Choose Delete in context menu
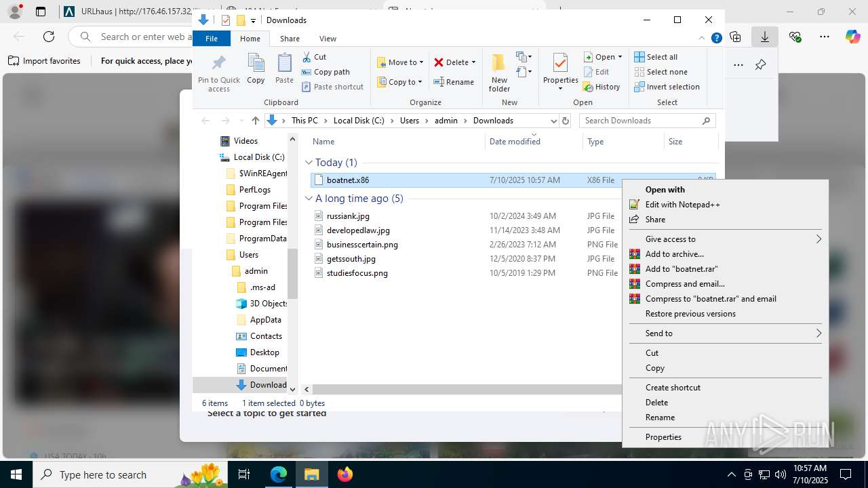 (725, 403)
